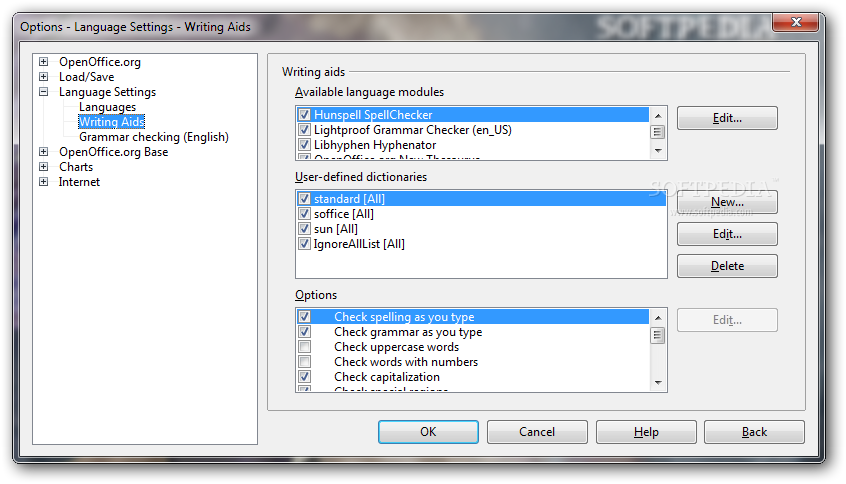
Task: Open Grammar checking (English) settings
Action: [154, 137]
